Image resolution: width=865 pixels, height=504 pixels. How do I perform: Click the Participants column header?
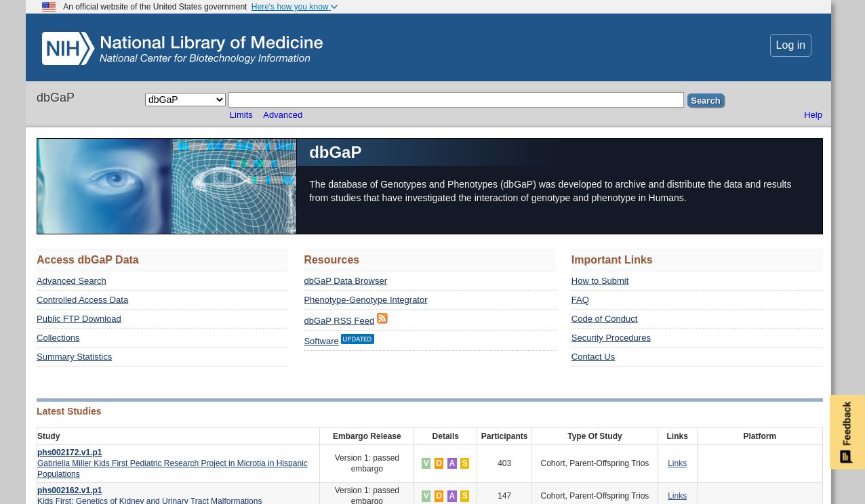point(504,436)
